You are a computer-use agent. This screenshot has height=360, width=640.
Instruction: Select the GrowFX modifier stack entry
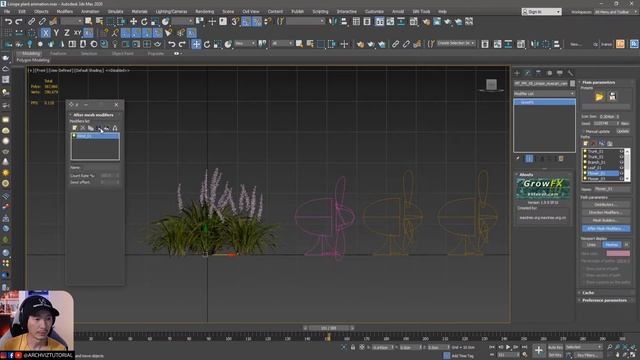coord(544,102)
